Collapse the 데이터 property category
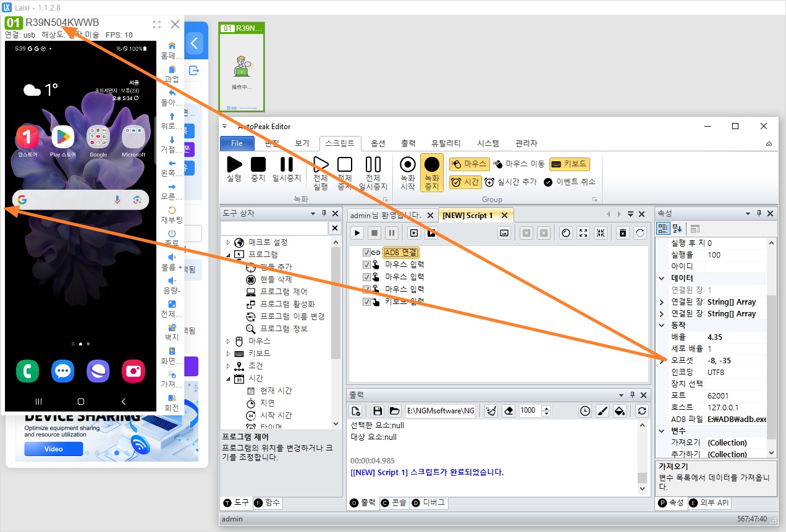This screenshot has width=786, height=532. point(662,278)
